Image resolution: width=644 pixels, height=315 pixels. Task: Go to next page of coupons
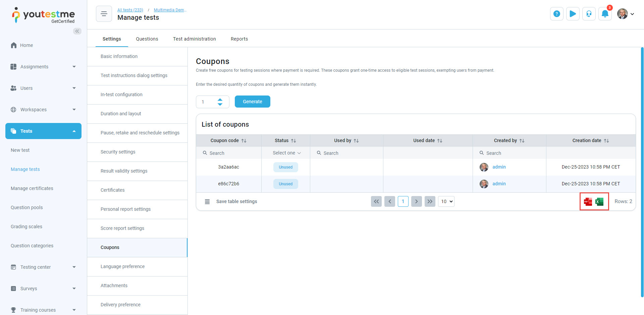pos(417,201)
